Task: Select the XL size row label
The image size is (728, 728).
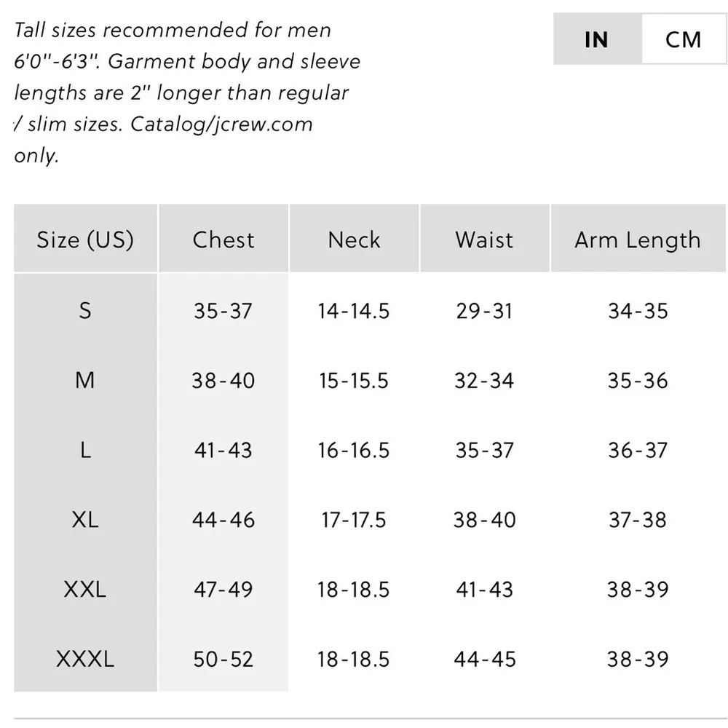Action: 85,519
